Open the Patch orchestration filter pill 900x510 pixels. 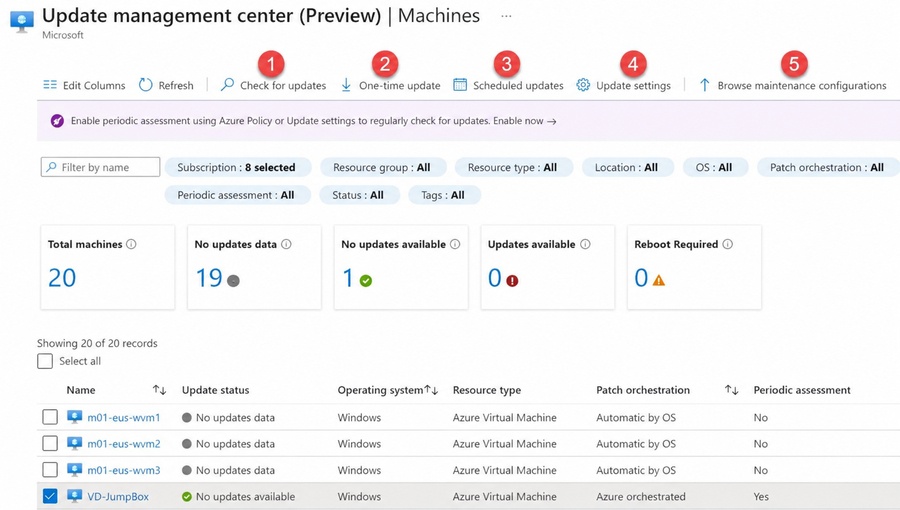pos(828,168)
